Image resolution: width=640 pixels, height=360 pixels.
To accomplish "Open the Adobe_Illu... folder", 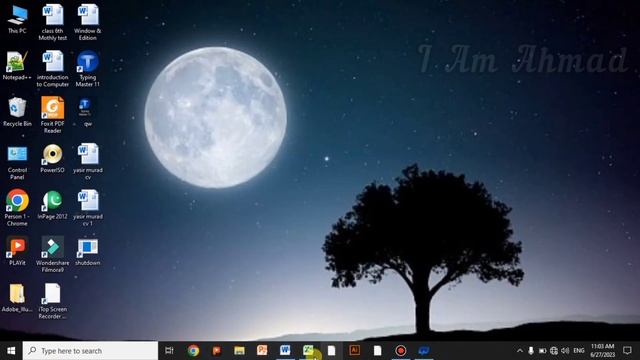I will coord(17,298).
